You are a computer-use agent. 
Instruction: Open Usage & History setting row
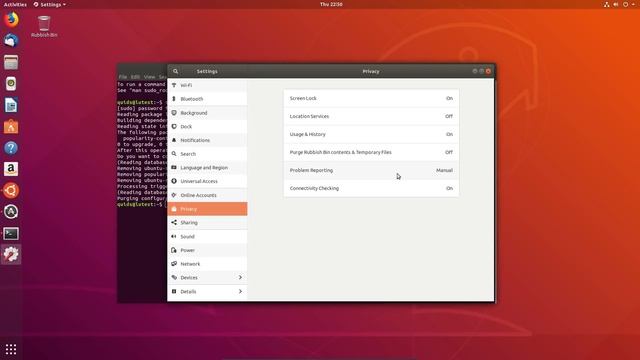point(371,134)
